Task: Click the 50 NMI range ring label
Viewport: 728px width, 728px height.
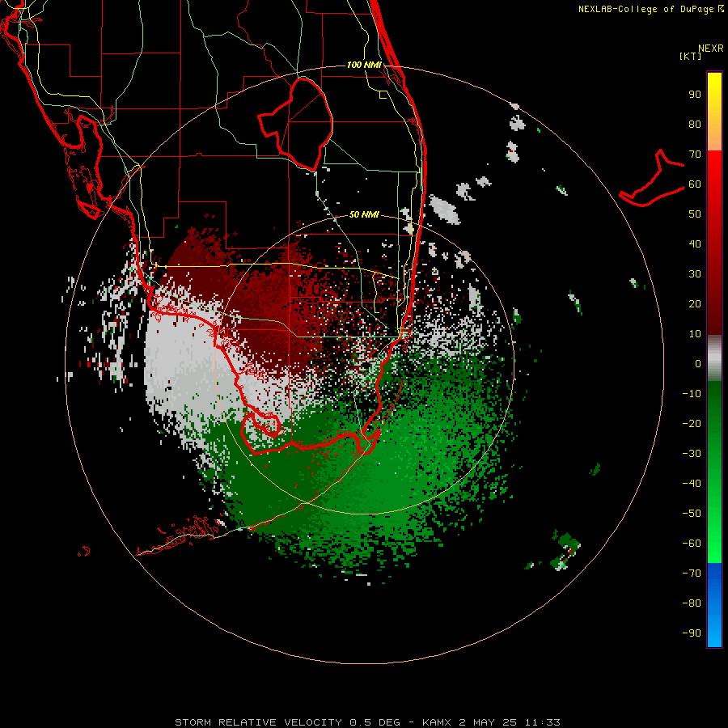Action: [364, 214]
